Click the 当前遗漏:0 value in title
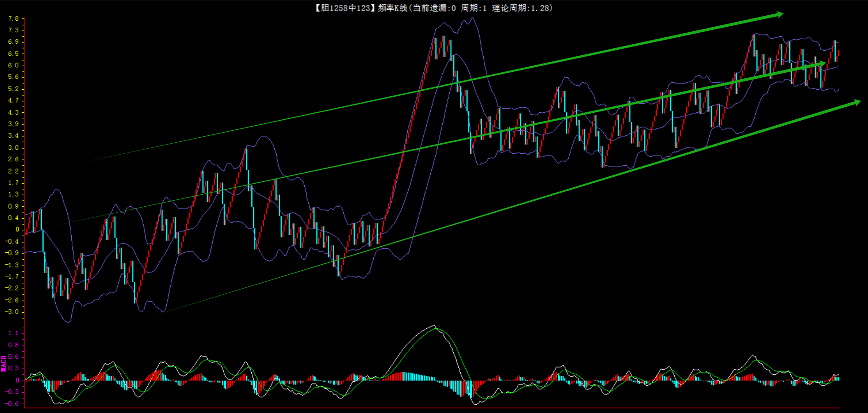868x413 pixels. coord(434,8)
